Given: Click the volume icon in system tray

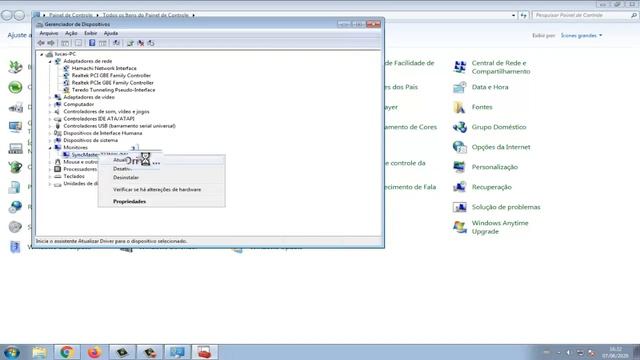Looking at the screenshot, I should [x=569, y=353].
